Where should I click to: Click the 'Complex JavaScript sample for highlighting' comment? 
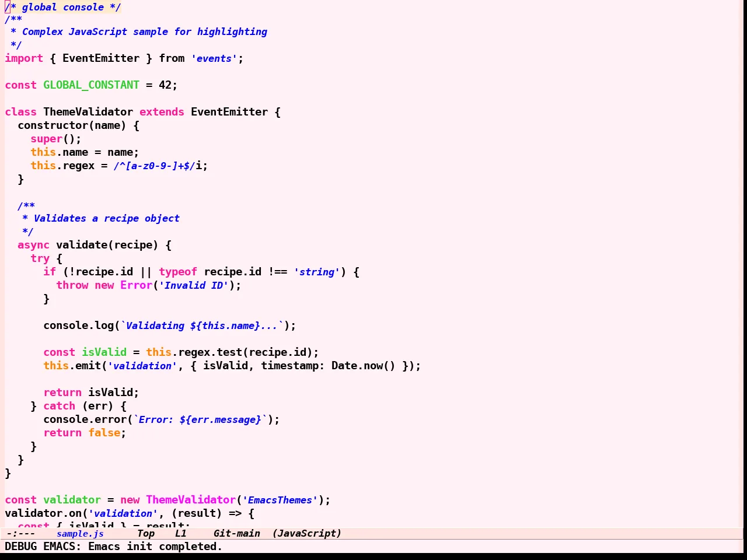(144, 32)
